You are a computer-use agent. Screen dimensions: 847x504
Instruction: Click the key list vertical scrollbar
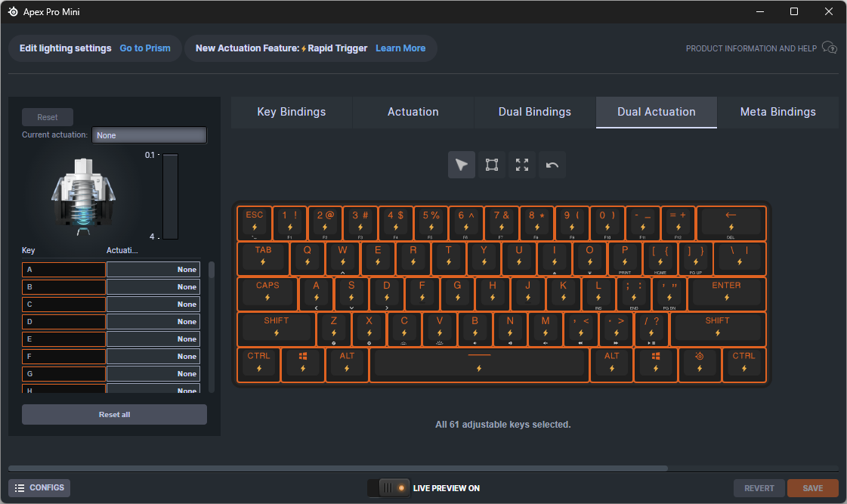212,270
